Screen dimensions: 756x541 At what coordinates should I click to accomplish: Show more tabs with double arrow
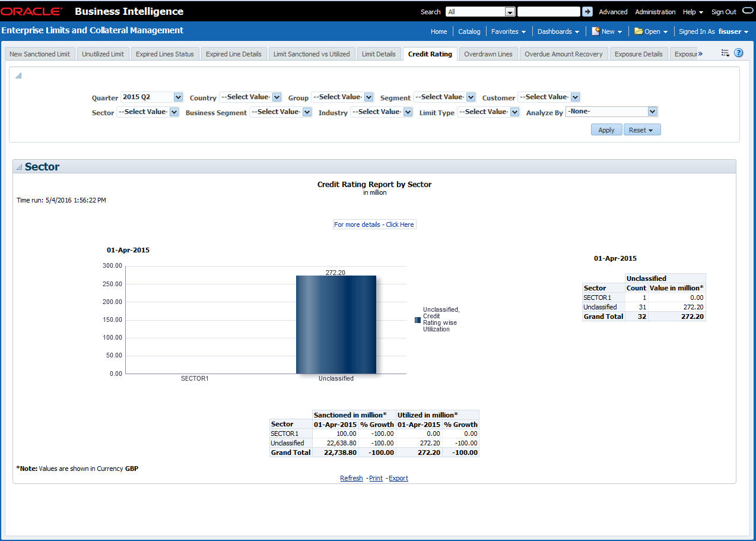[x=700, y=54]
